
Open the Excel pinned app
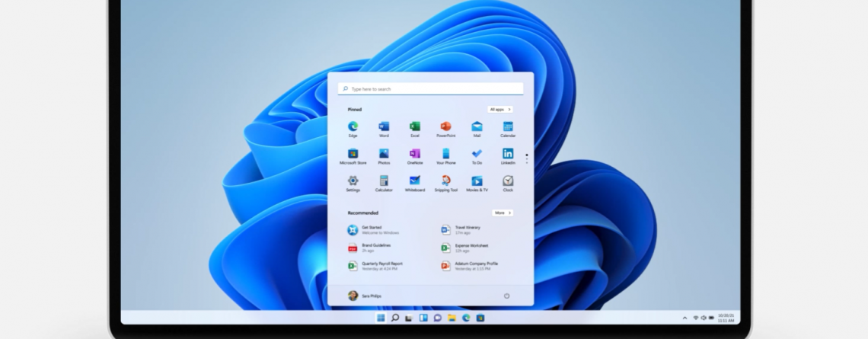point(415,126)
